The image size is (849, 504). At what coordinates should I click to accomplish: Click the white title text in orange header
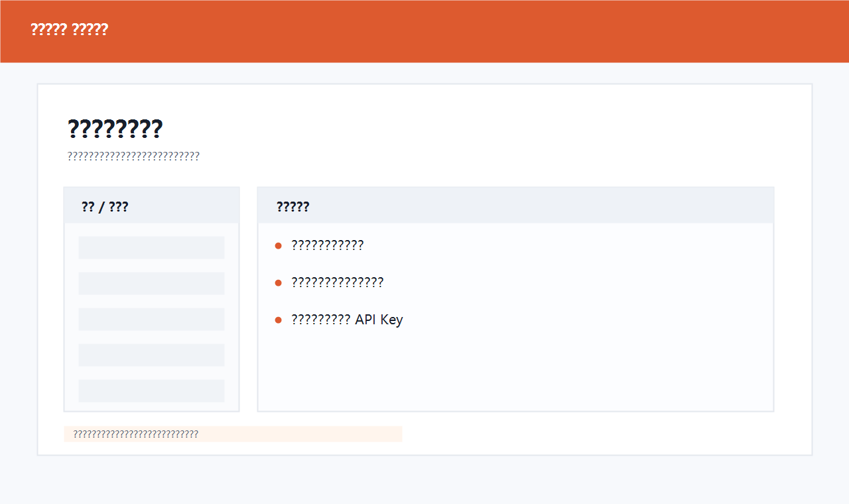click(69, 30)
